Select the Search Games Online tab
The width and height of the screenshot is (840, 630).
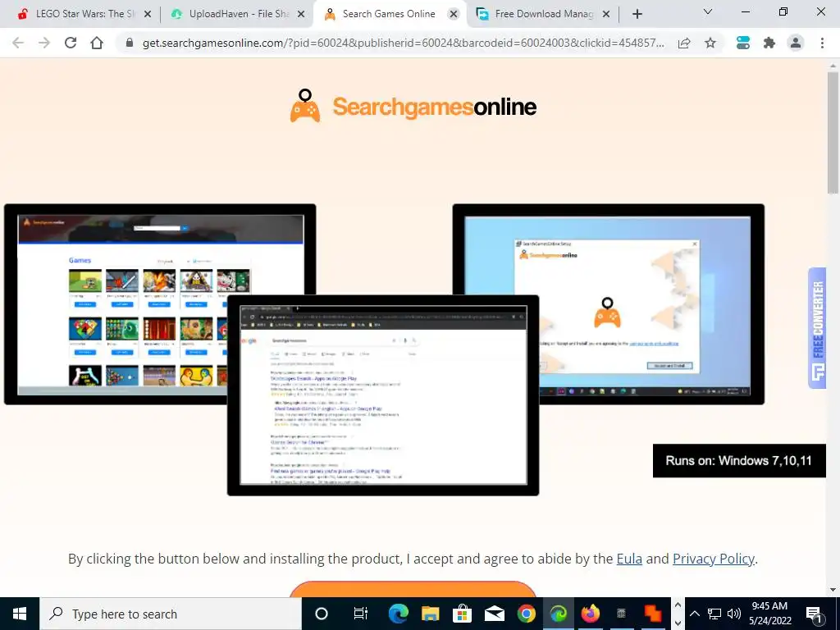pyautogui.click(x=389, y=14)
